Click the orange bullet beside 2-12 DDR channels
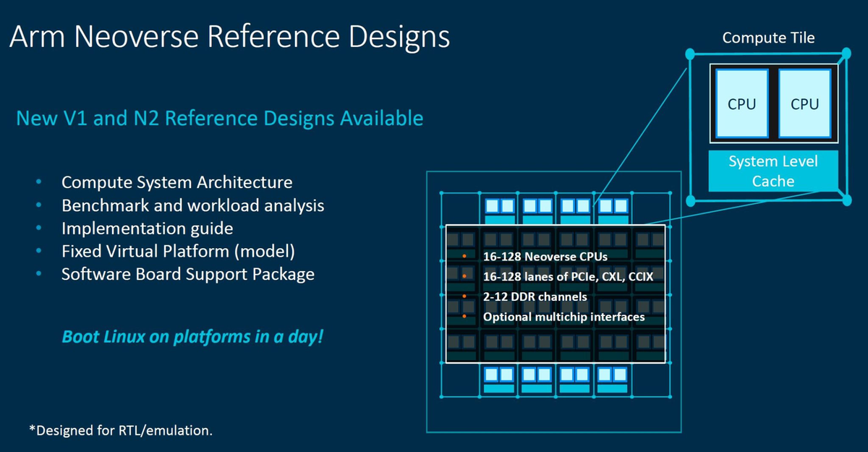 [x=464, y=297]
